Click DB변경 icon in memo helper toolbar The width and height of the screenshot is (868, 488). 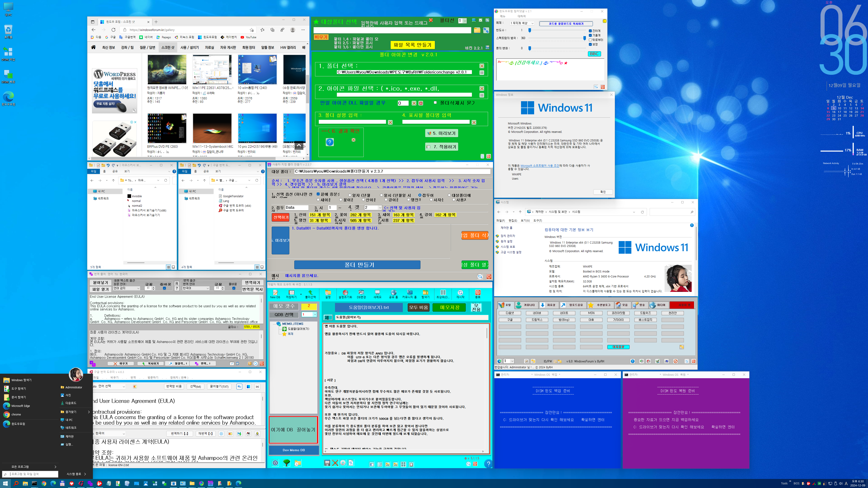point(361,294)
